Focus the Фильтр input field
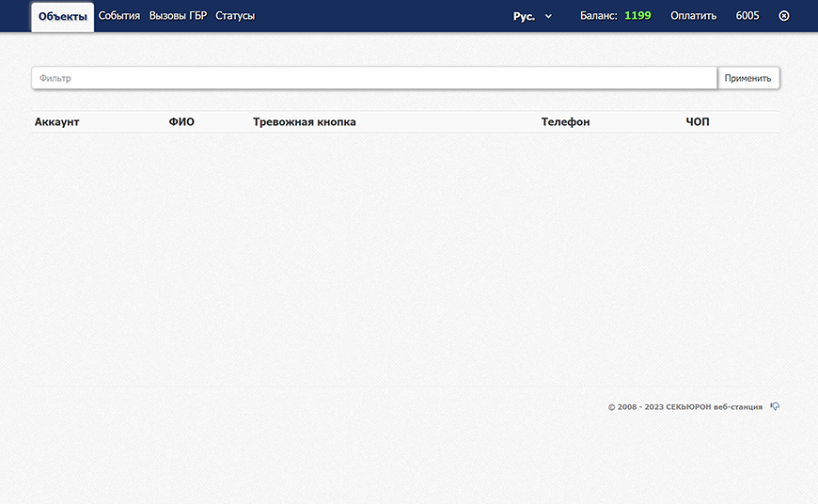This screenshot has width=818, height=504. coord(374,78)
